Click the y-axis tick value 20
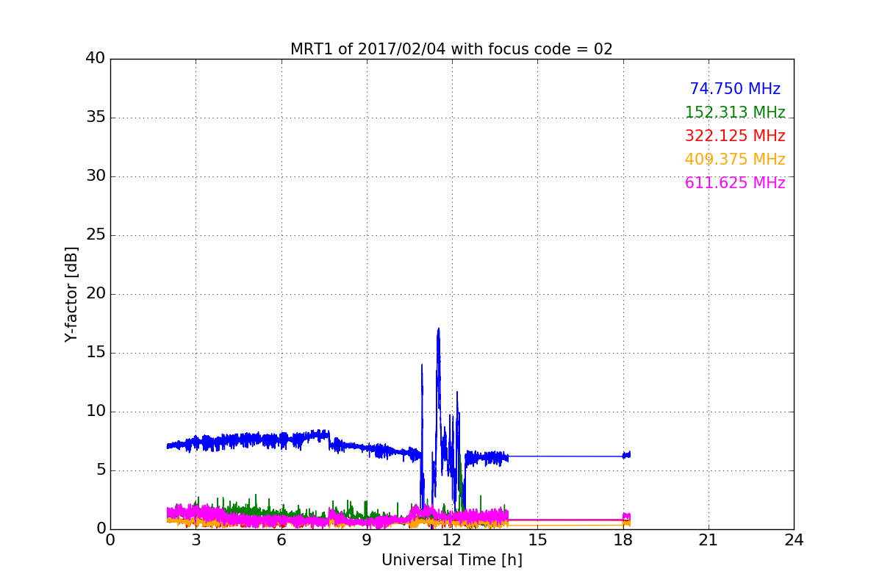The height and width of the screenshot is (588, 882). tap(95, 294)
